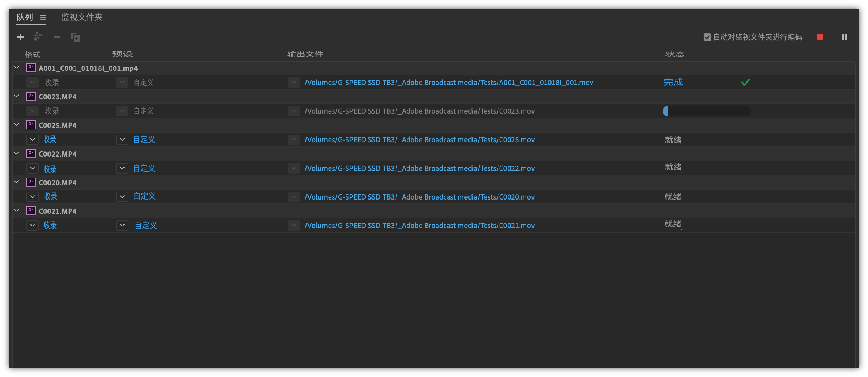Click the add source plus icon
This screenshot has width=868, height=377.
(x=21, y=37)
